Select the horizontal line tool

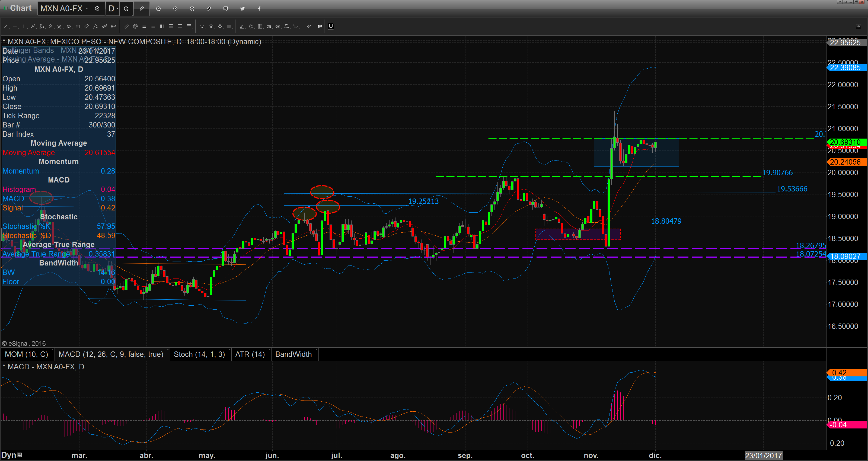15,26
